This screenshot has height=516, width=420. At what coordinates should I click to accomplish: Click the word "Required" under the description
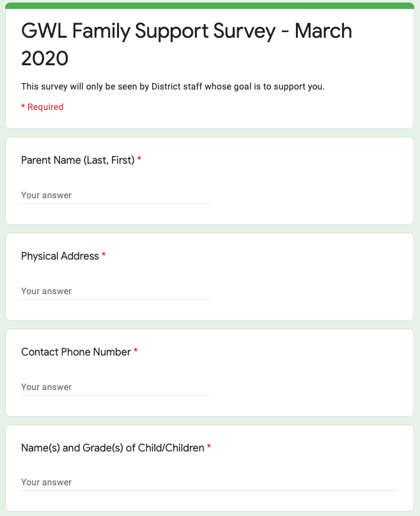(x=45, y=107)
